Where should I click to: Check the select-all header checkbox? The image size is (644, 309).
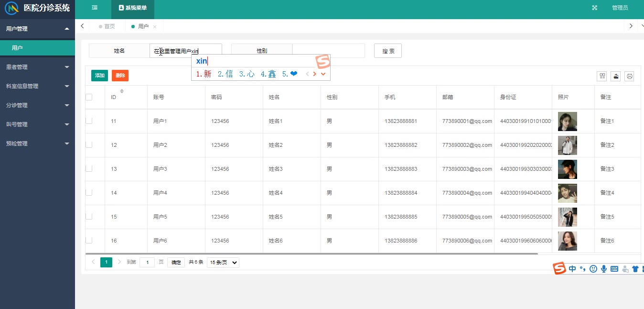89,97
